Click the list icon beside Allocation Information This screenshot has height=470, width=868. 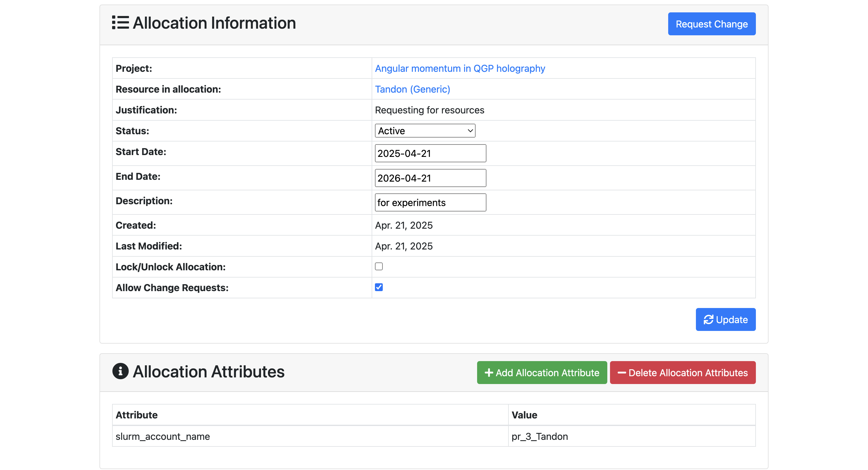coord(120,23)
